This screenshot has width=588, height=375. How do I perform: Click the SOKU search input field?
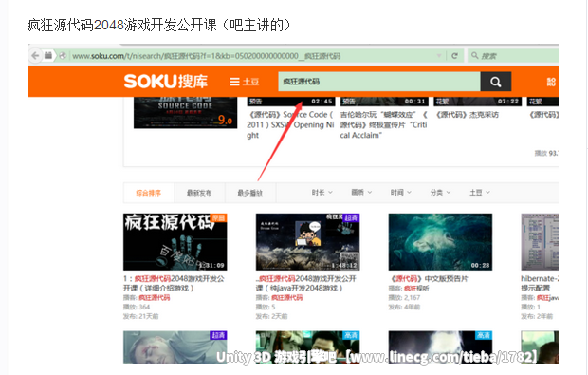pos(379,82)
